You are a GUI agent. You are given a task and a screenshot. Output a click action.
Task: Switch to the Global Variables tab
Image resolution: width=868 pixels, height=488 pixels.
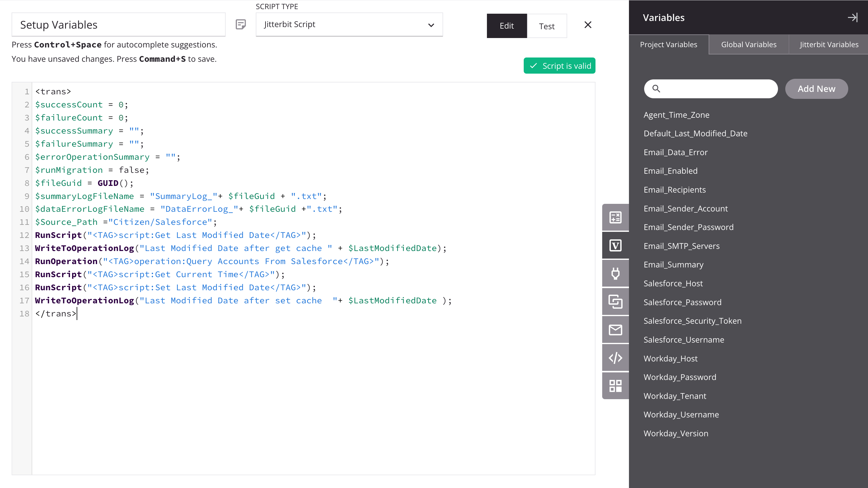pyautogui.click(x=749, y=44)
